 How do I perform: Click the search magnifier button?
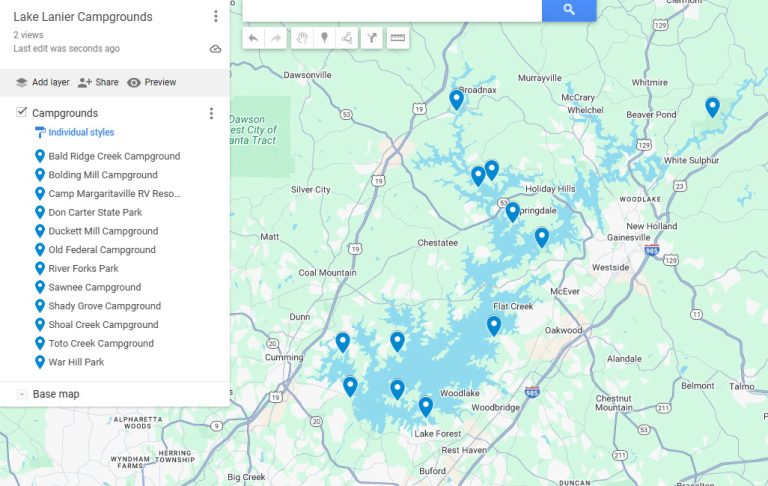569,10
